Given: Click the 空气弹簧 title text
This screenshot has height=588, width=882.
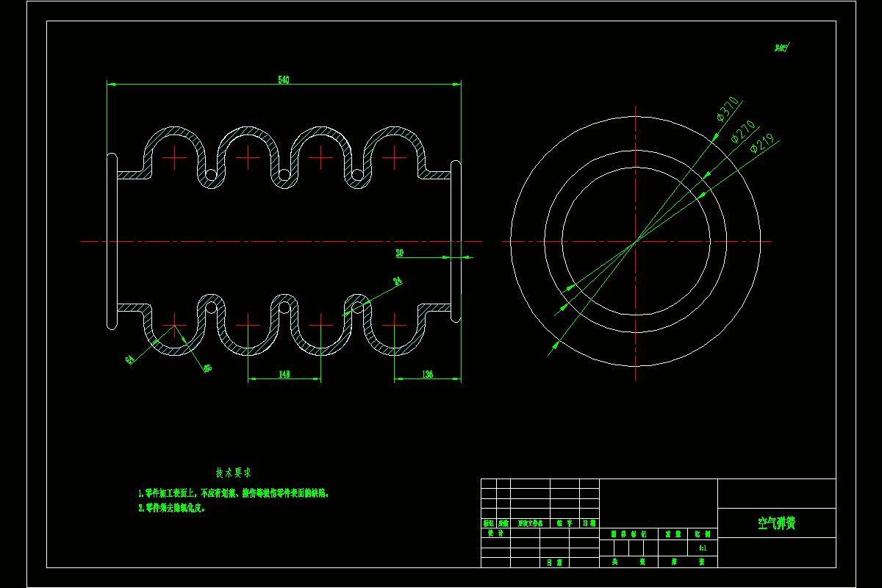Looking at the screenshot, I should [x=777, y=523].
